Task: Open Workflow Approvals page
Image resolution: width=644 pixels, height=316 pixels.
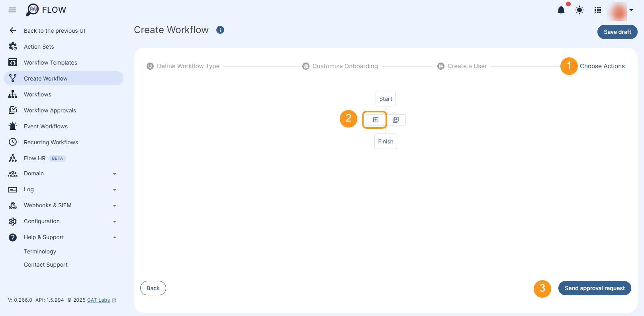Action: (x=50, y=110)
